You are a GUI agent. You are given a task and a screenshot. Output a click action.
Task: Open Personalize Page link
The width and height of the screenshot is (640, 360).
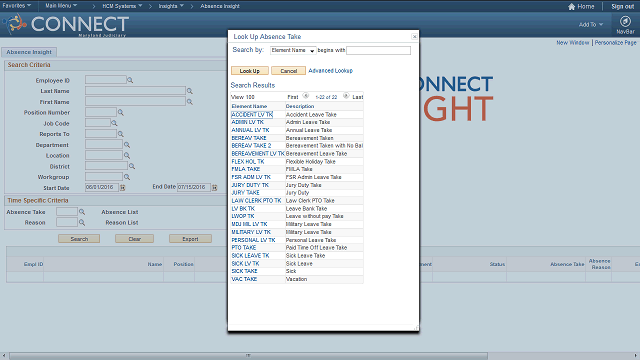[615, 42]
